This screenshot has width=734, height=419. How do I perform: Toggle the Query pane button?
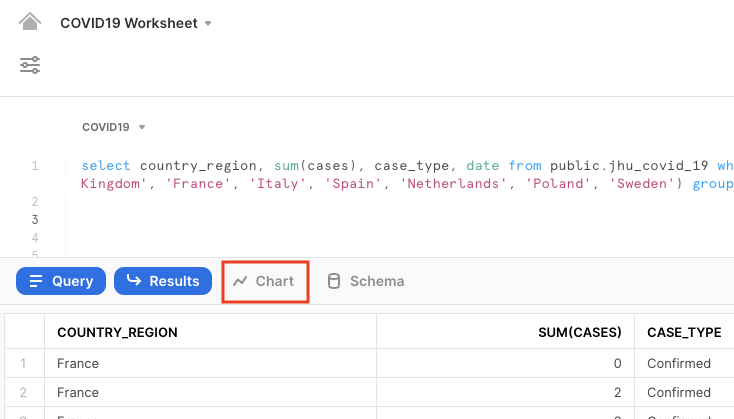62,281
